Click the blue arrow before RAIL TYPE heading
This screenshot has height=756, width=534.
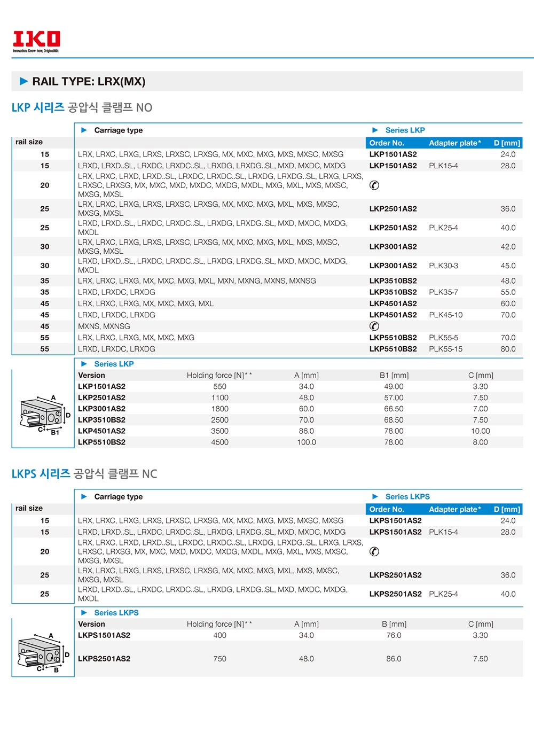(24, 81)
